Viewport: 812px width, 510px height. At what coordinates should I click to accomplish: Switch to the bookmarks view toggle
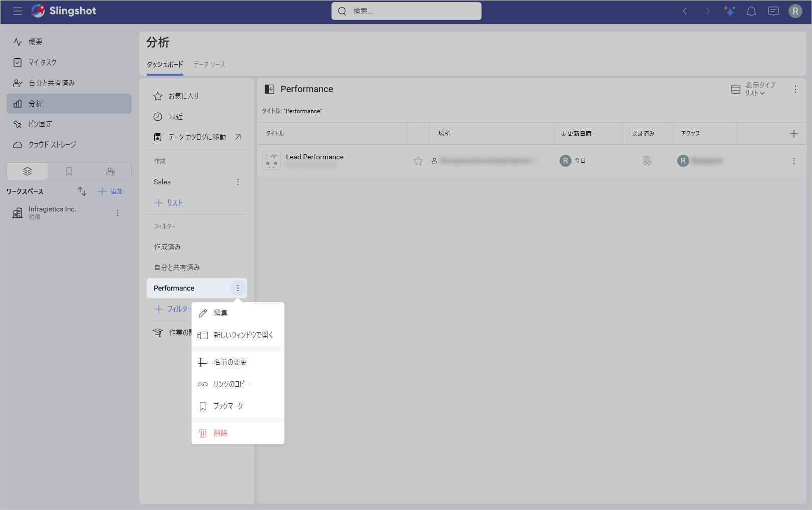[69, 171]
